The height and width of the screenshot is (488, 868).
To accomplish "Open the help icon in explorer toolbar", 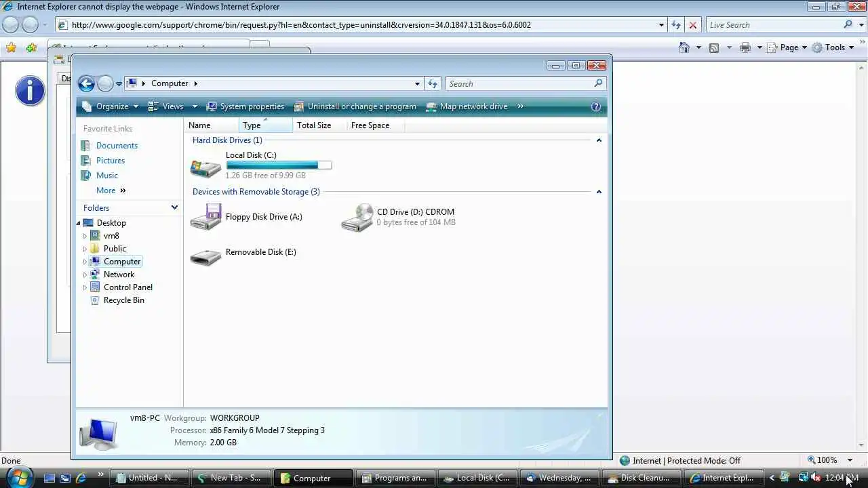I will (596, 106).
